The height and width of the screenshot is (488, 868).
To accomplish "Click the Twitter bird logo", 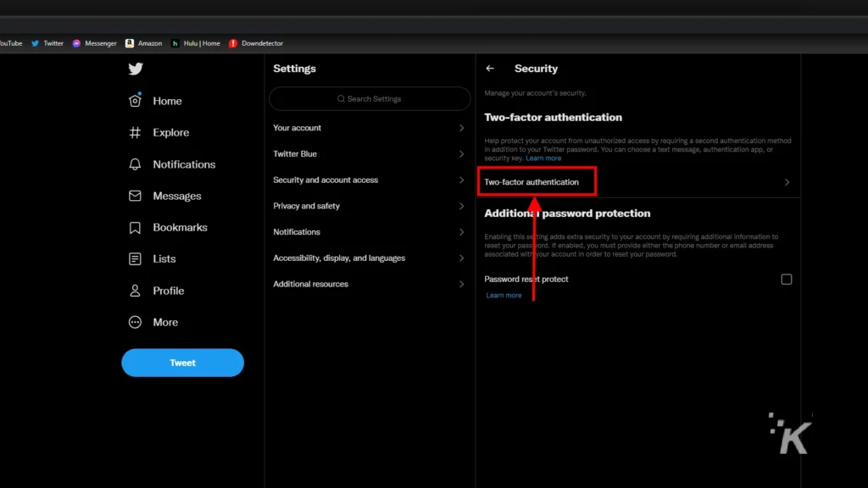I will click(x=136, y=69).
